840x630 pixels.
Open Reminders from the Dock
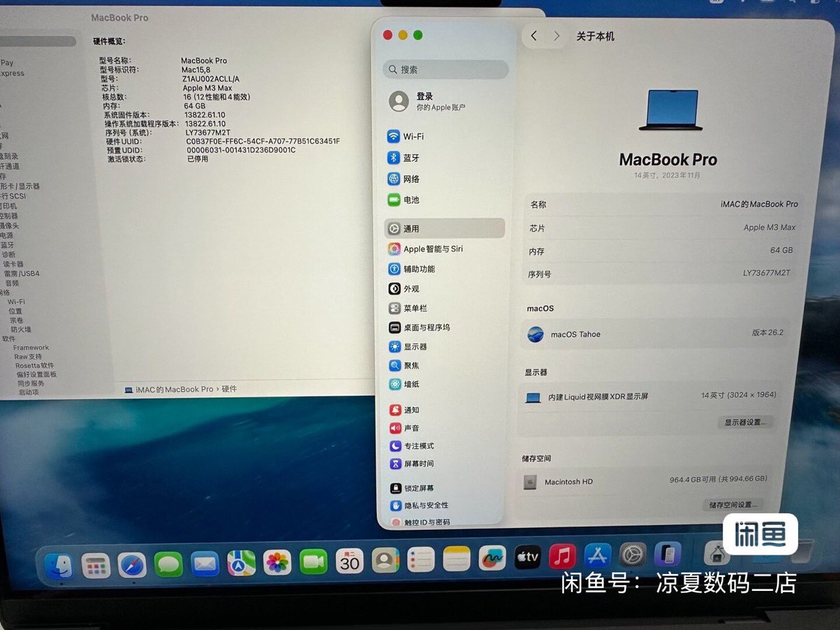(x=421, y=559)
